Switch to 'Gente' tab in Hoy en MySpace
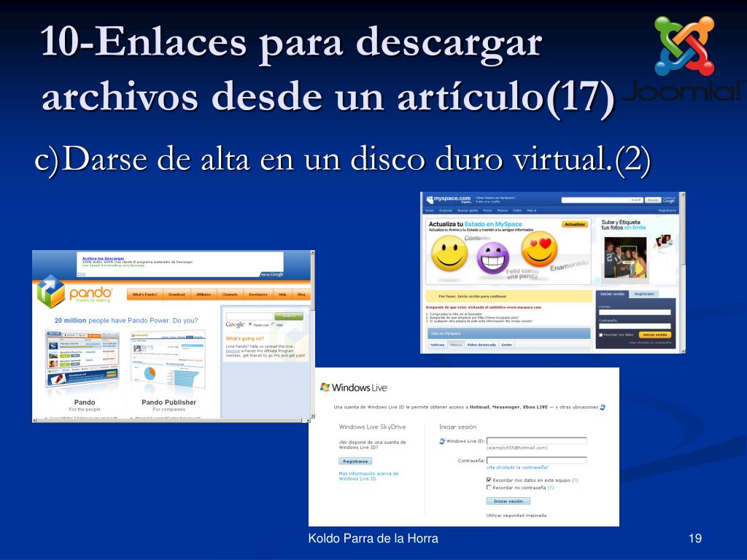This screenshot has height=560, width=747. (506, 345)
